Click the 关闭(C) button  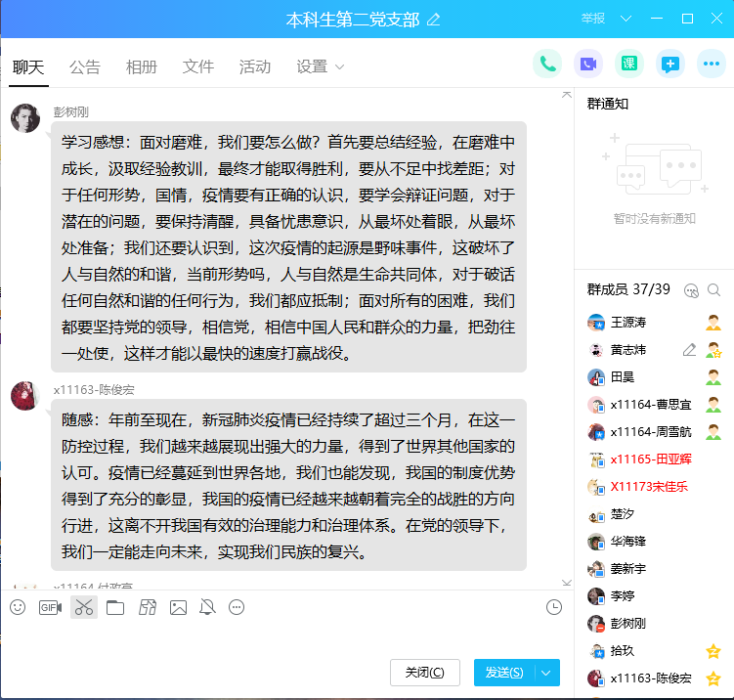[x=425, y=673]
